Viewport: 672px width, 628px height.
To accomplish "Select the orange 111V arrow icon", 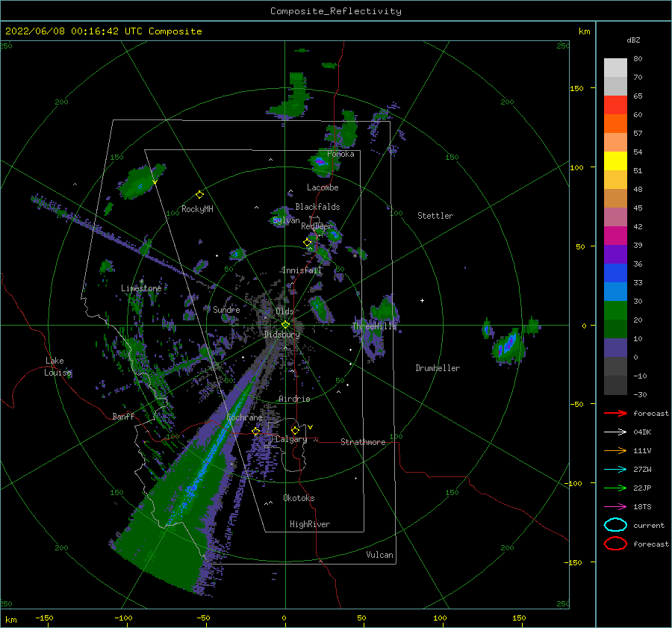I will tap(615, 450).
